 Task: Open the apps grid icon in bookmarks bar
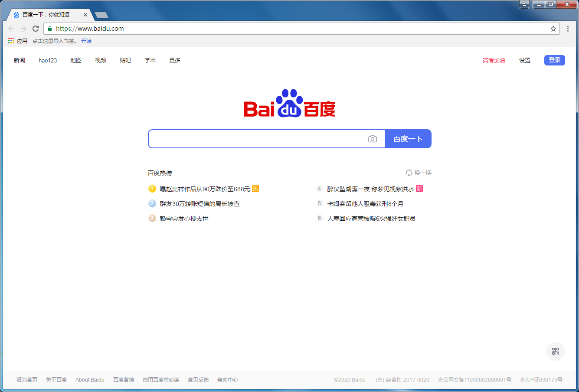(x=11, y=41)
